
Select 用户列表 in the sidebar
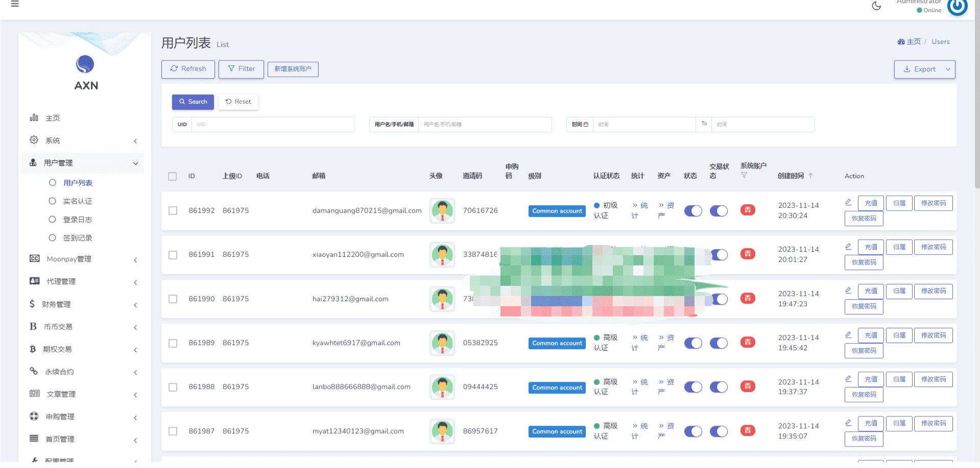[78, 183]
